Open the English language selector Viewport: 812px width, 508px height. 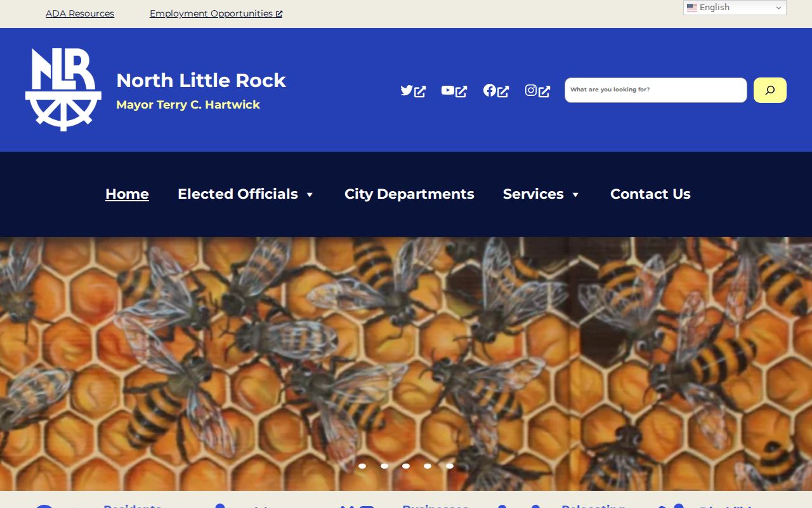[735, 8]
